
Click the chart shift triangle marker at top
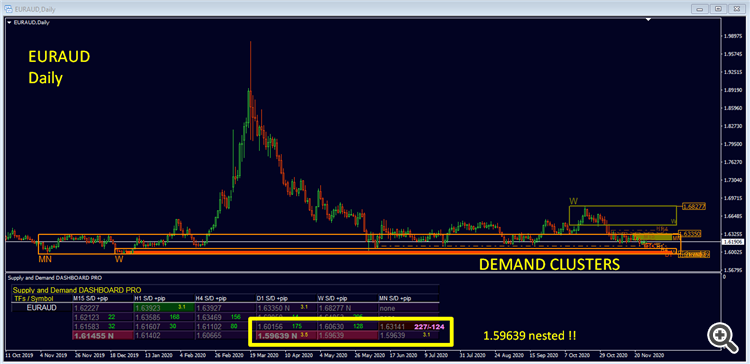[649, 20]
